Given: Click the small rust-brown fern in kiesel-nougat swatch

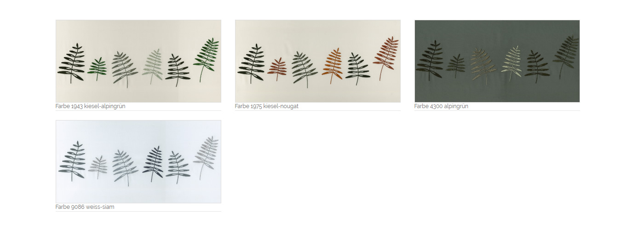Looking at the screenshot, I should tap(277, 69).
